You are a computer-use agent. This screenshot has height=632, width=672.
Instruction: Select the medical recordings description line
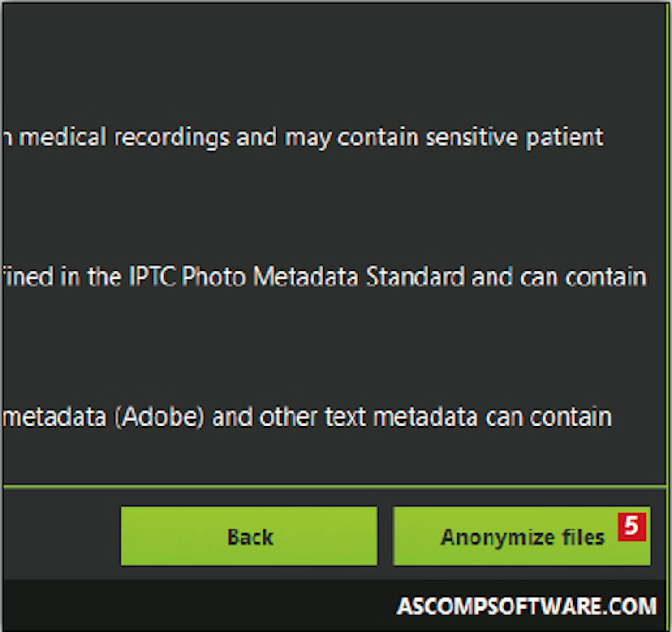(305, 137)
